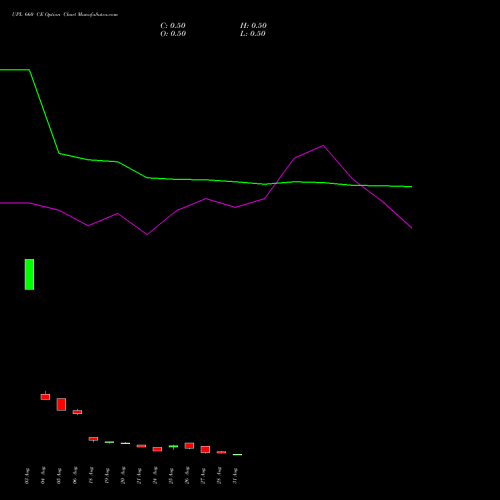Click the 06 Aug date axis label
Viewport: 500px width, 500px height.
tap(75, 476)
